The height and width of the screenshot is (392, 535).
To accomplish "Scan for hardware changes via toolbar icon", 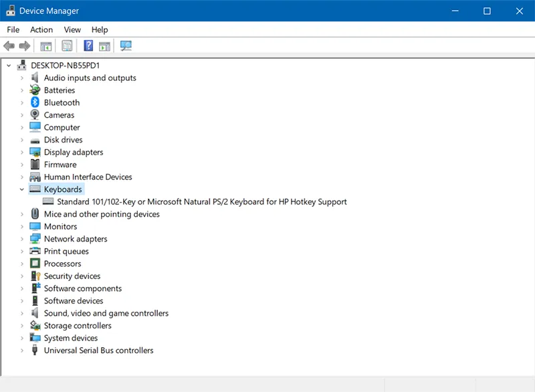I will [x=126, y=46].
